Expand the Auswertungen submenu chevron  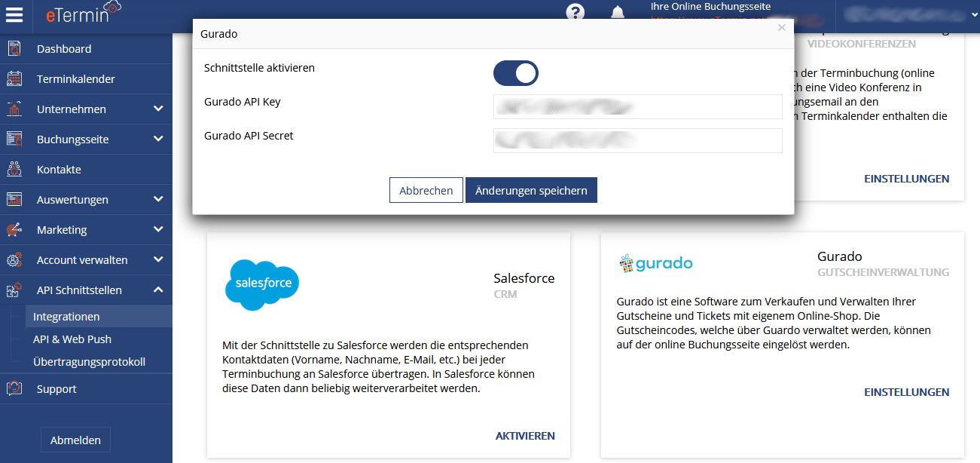pos(158,199)
